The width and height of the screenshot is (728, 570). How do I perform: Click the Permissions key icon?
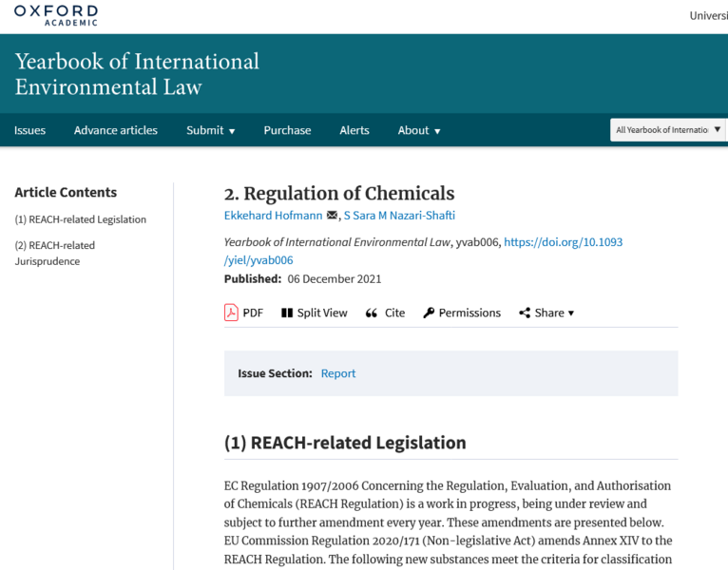point(429,313)
